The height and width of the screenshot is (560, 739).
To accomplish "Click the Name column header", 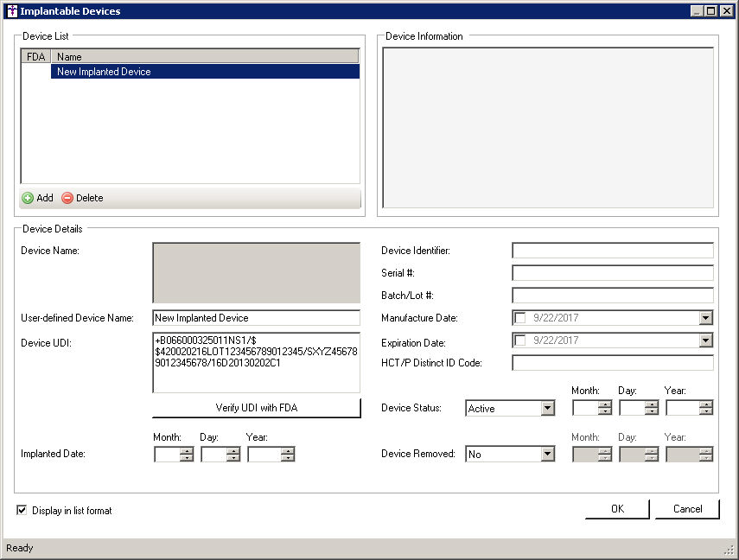I will coord(205,56).
